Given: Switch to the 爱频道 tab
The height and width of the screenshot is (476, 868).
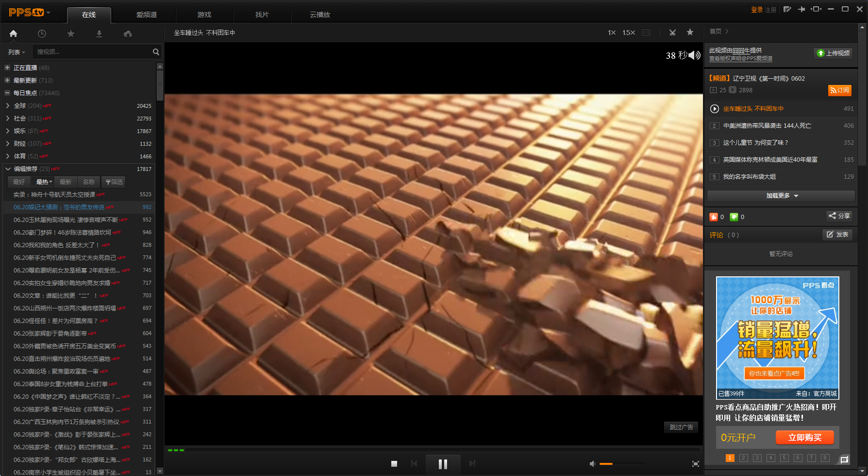Looking at the screenshot, I should pyautogui.click(x=147, y=15).
